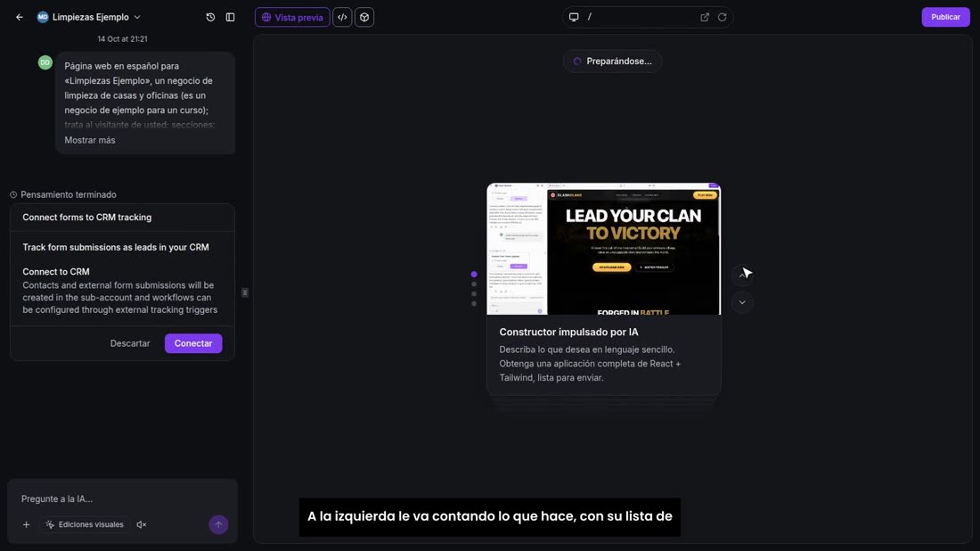Viewport: 980px width, 551px height.
Task: Expand message with Mostrar más
Action: (90, 140)
